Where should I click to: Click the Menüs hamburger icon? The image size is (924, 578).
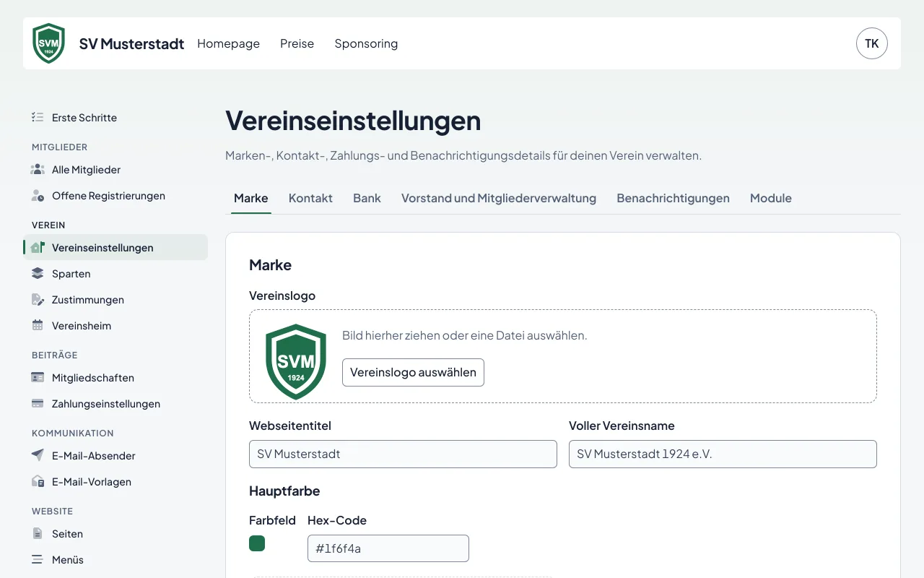tap(38, 559)
